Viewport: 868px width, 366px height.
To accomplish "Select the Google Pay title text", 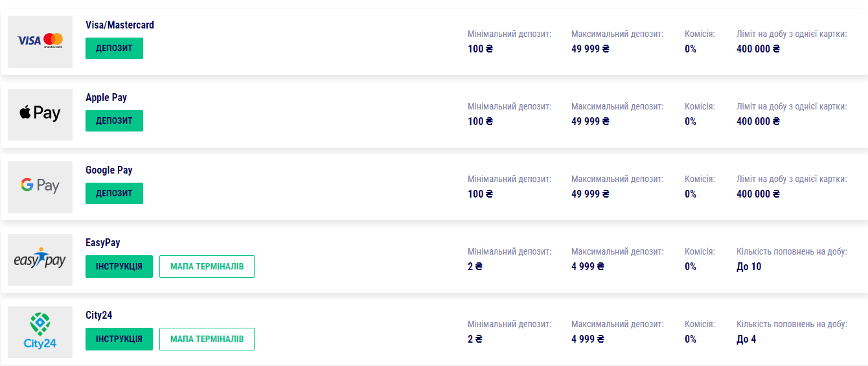I will pos(109,170).
